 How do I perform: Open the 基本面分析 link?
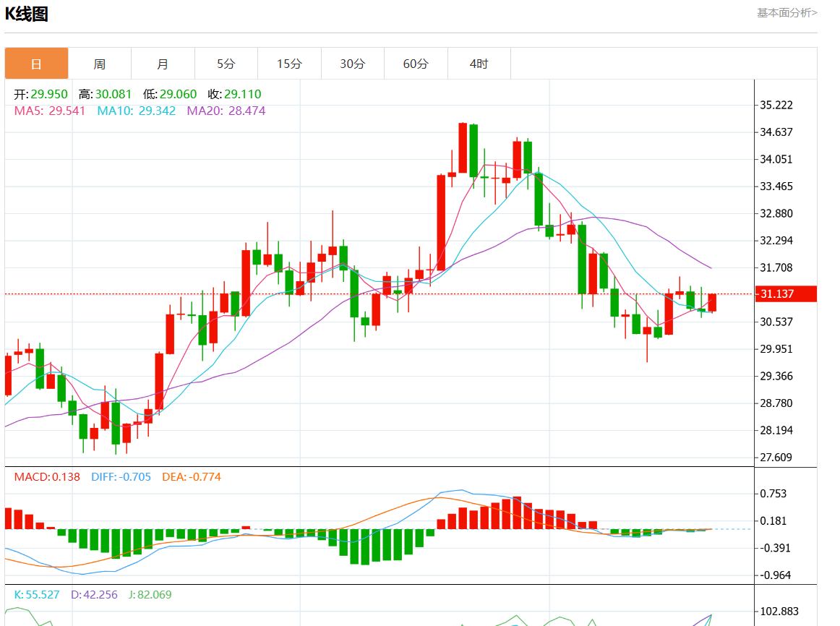coord(787,12)
